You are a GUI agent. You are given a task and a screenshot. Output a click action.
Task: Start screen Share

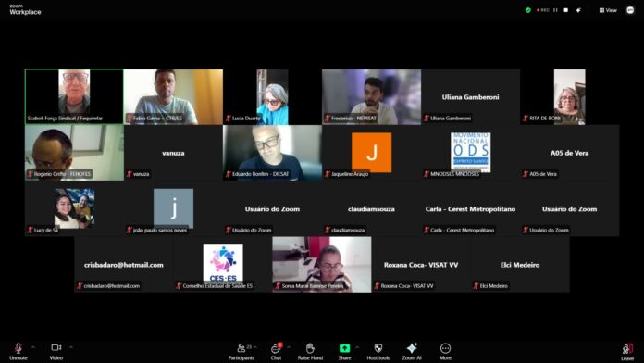pos(344,352)
